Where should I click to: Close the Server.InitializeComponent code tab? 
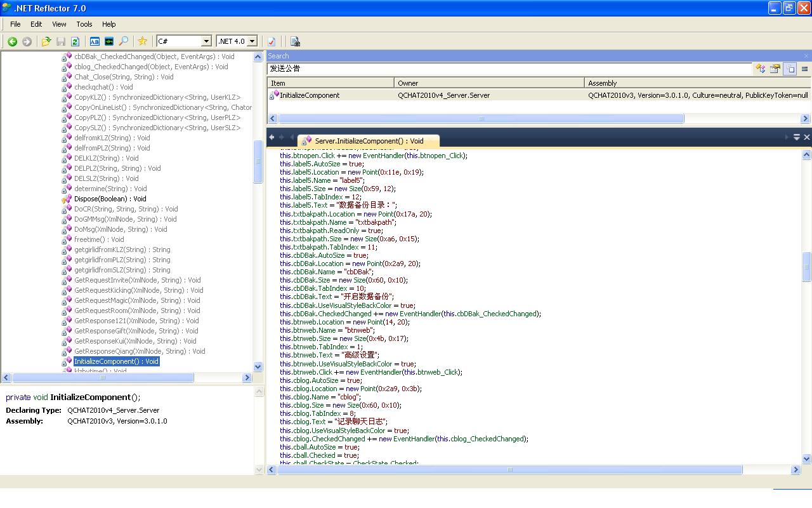click(807, 137)
